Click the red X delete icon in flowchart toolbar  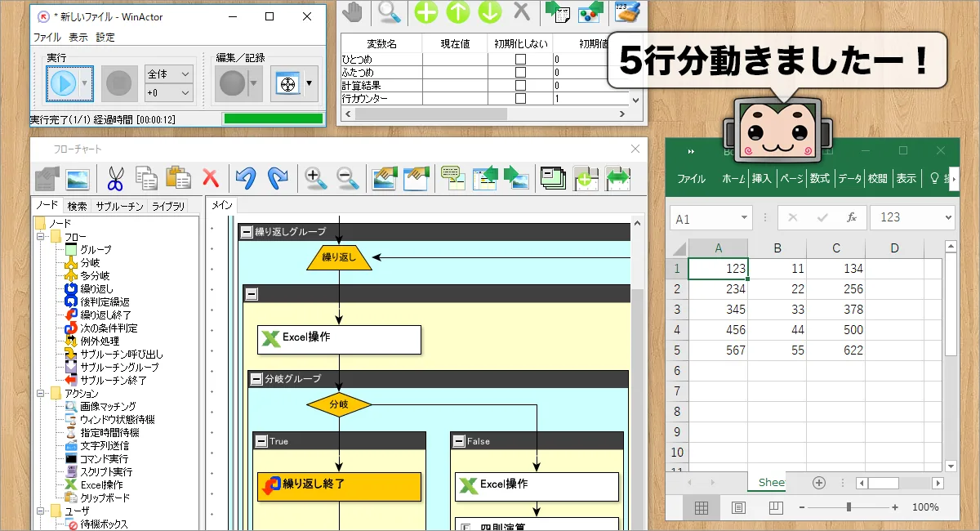(211, 178)
